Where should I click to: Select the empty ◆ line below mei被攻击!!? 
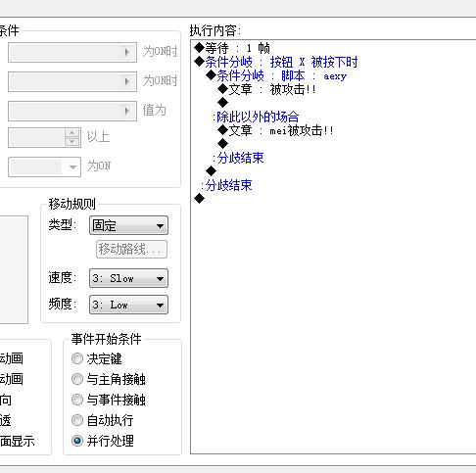pyautogui.click(x=223, y=143)
